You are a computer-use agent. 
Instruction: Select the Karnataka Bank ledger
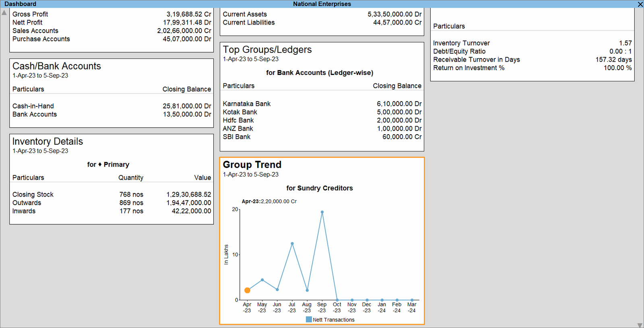tap(322, 104)
